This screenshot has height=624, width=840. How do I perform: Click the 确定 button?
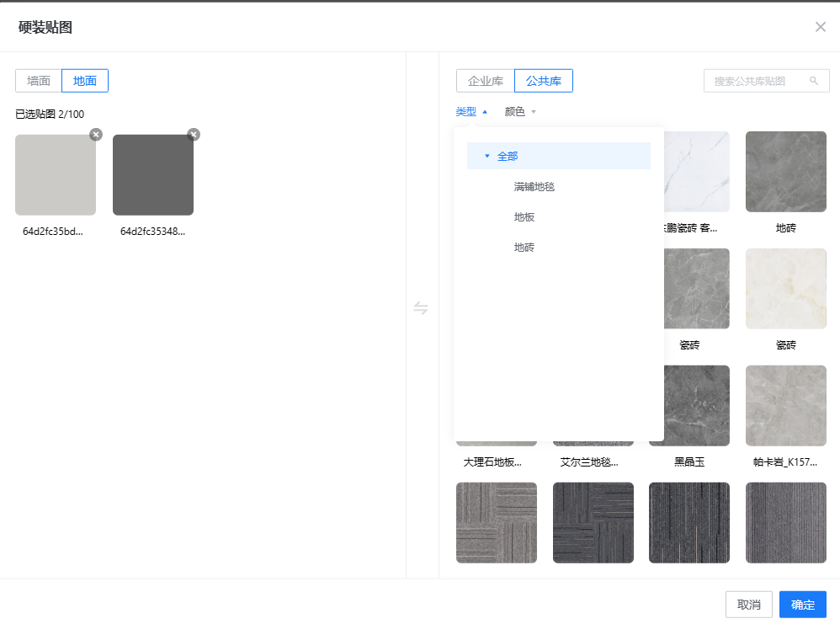pos(802,605)
